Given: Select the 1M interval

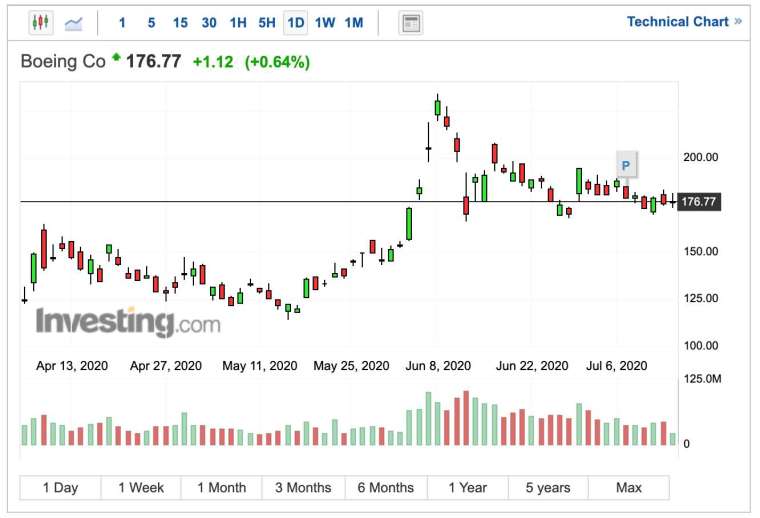Looking at the screenshot, I should 354,23.
